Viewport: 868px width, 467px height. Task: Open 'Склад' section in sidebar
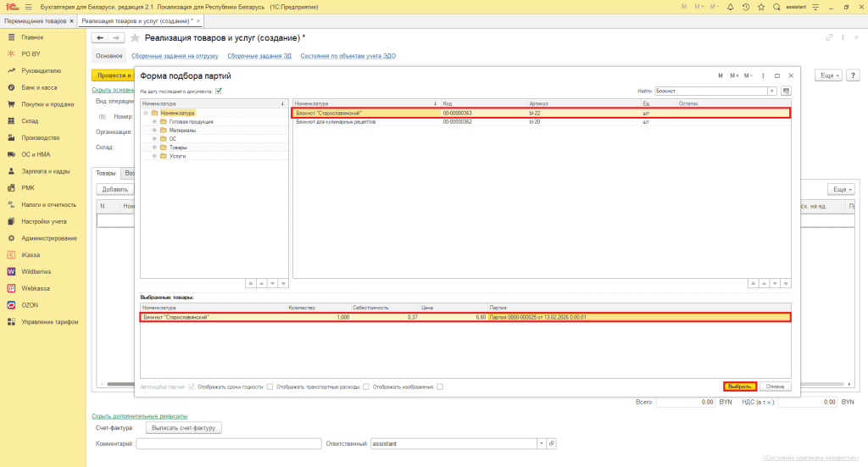point(31,120)
